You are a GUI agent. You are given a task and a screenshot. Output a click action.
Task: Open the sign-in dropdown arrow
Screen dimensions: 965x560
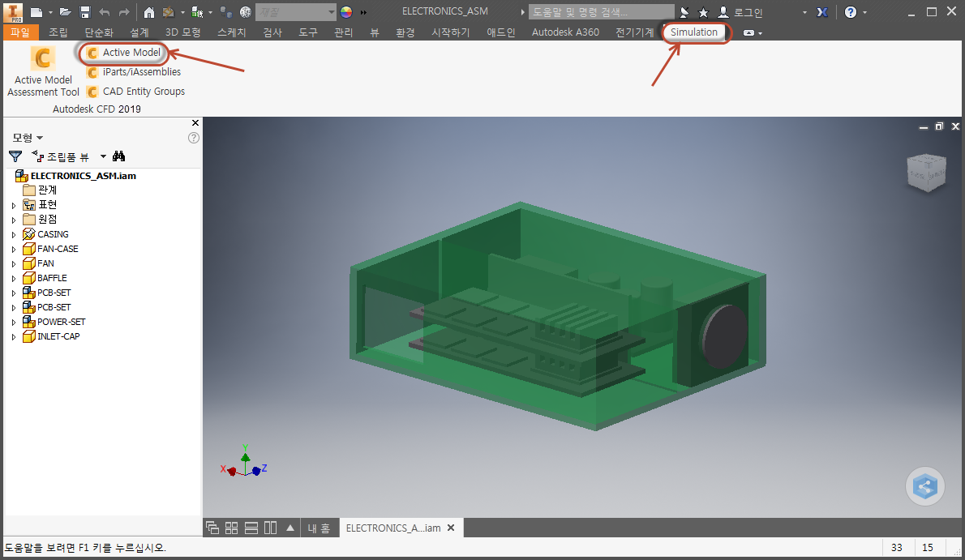pyautogui.click(x=804, y=12)
